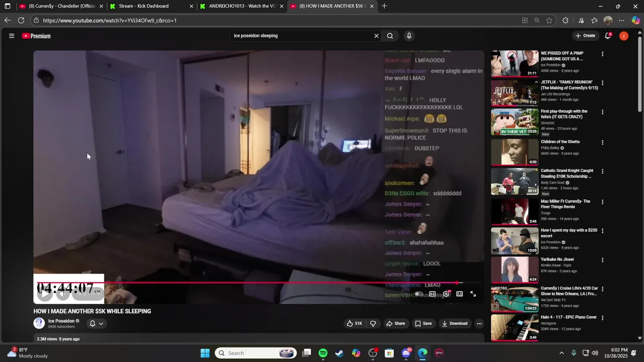
Task: Mute the video with the volume icon
Action: [62, 294]
